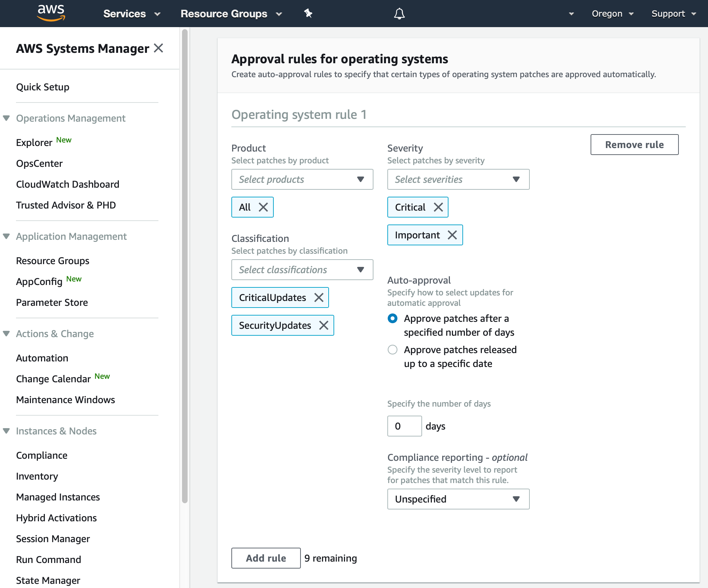This screenshot has height=588, width=708.
Task: Click the Add rule button
Action: click(x=266, y=558)
